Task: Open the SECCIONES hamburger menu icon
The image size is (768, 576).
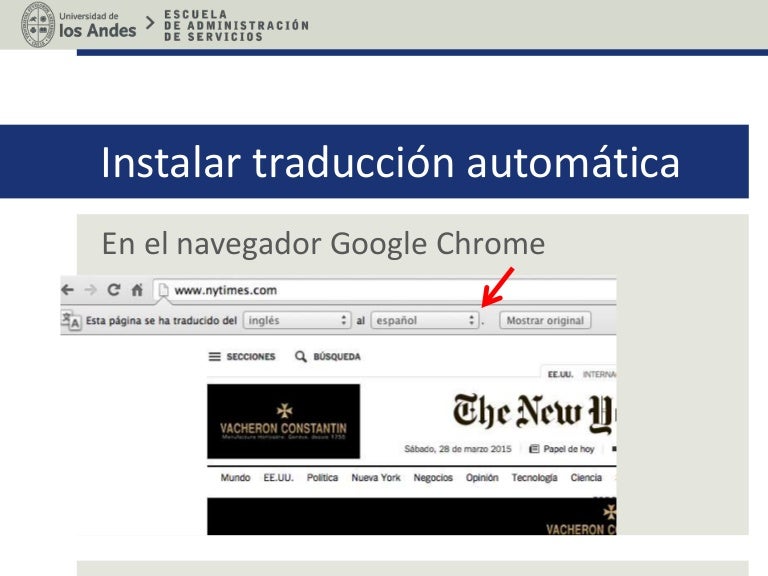Action: click(215, 357)
